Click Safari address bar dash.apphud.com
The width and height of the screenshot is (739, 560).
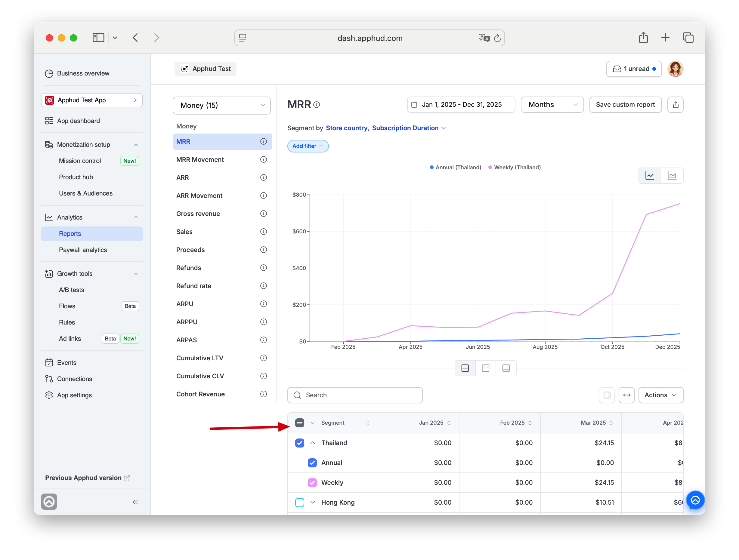point(369,38)
